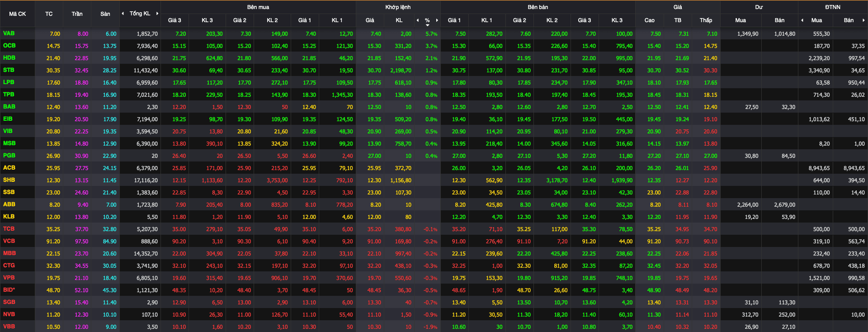Sort by the Mã CK column header
Screen dimensions: 868x332
coord(17,14)
